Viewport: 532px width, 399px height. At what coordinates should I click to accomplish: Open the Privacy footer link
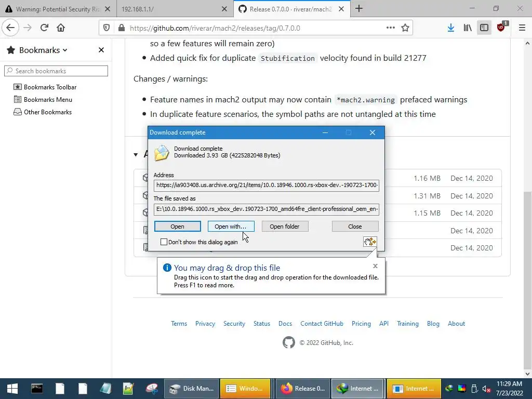(x=205, y=324)
